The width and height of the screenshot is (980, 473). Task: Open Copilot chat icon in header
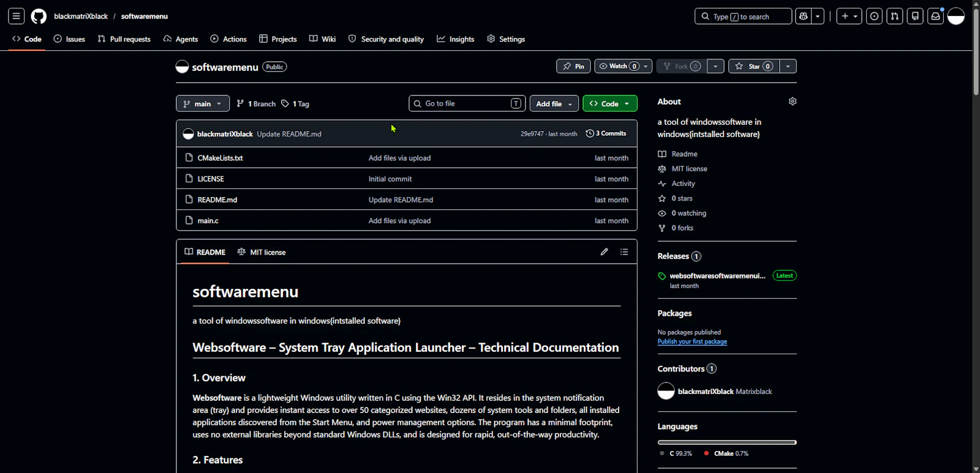pyautogui.click(x=804, y=17)
